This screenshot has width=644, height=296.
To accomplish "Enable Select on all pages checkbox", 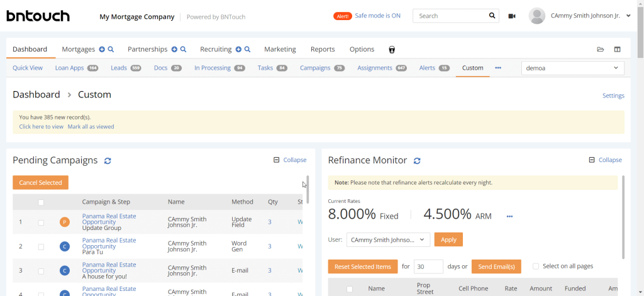I will tap(536, 266).
